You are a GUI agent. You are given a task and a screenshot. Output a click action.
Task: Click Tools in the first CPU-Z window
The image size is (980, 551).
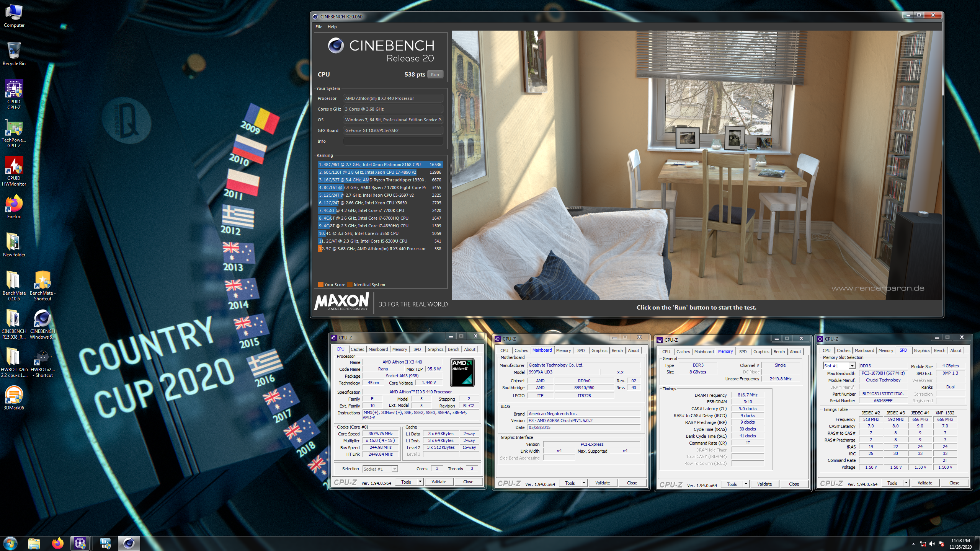[406, 482]
